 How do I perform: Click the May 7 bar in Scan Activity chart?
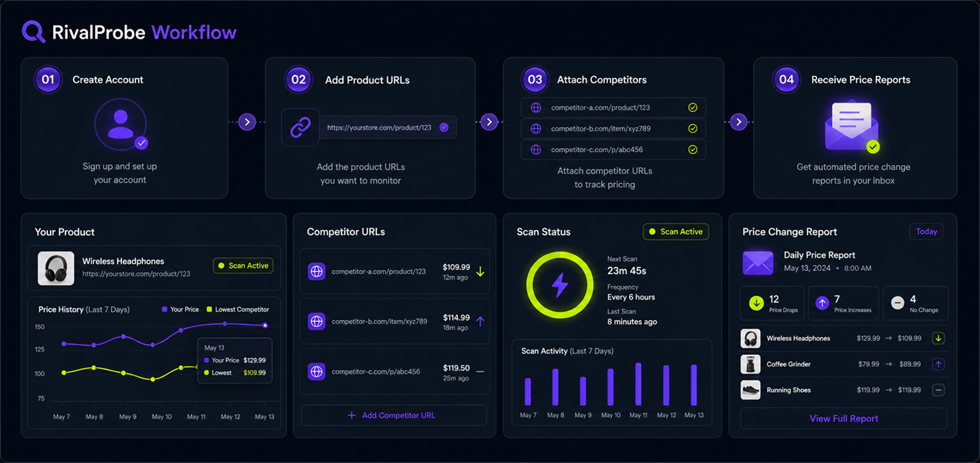pyautogui.click(x=528, y=392)
